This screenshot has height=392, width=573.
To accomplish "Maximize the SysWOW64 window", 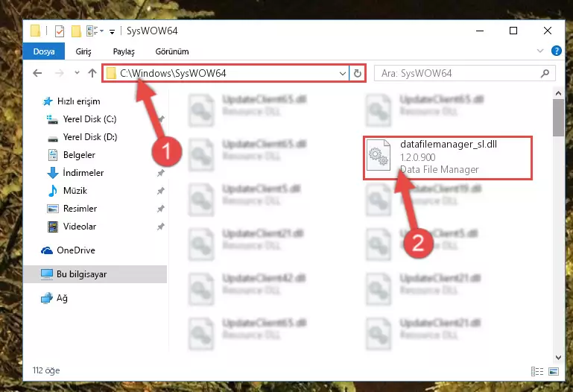I will 513,31.
